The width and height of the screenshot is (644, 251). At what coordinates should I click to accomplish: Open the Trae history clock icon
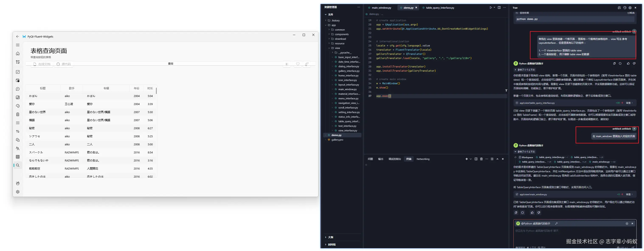(x=624, y=8)
